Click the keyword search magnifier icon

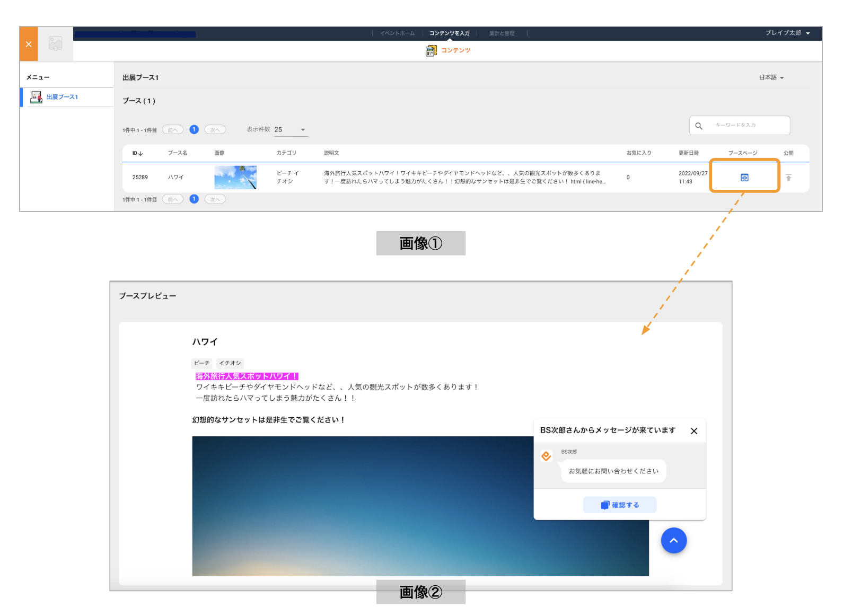pyautogui.click(x=699, y=126)
